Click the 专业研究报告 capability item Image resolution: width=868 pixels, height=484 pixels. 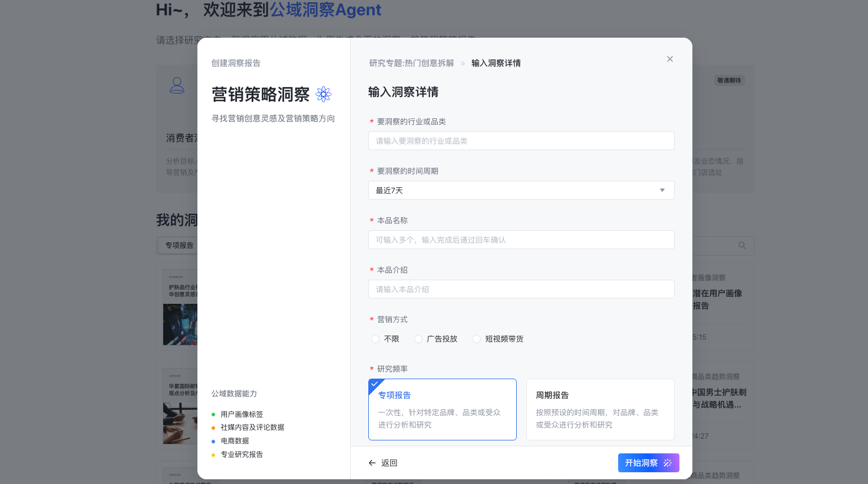[x=242, y=455]
